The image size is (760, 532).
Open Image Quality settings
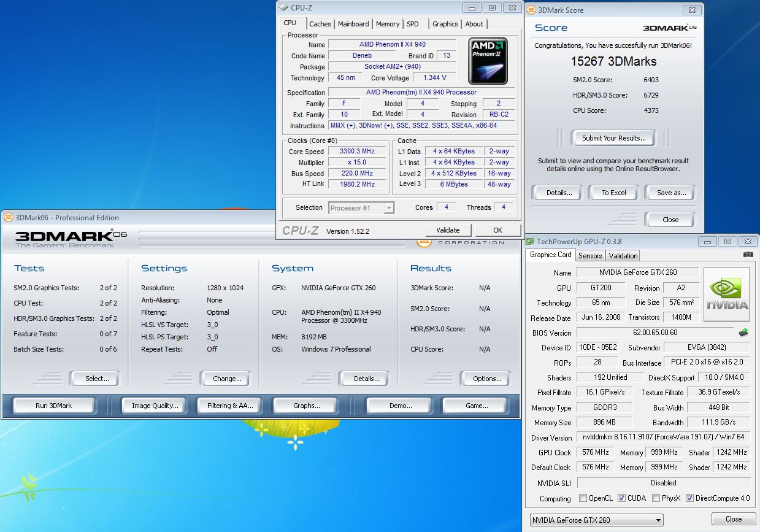pyautogui.click(x=155, y=406)
